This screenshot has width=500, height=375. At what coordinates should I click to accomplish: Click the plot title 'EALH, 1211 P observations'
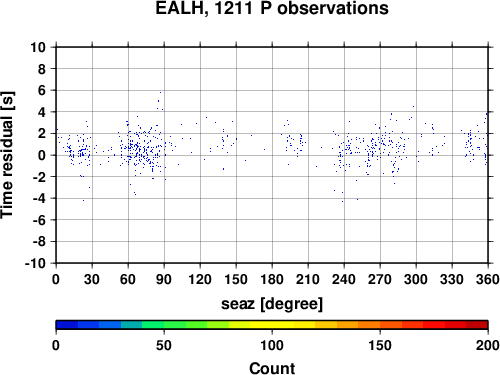(272, 8)
